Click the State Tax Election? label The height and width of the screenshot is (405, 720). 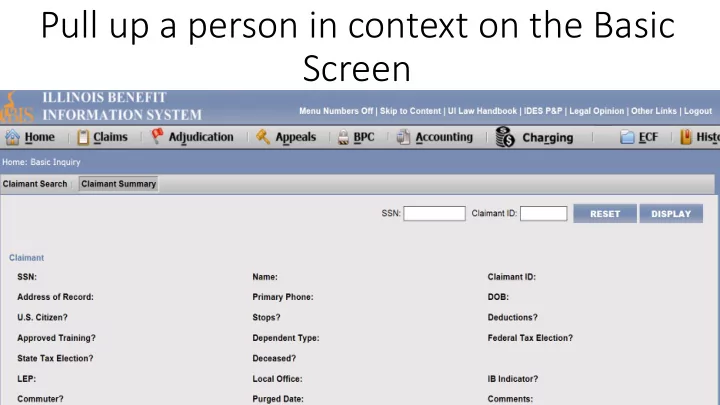[x=55, y=358]
